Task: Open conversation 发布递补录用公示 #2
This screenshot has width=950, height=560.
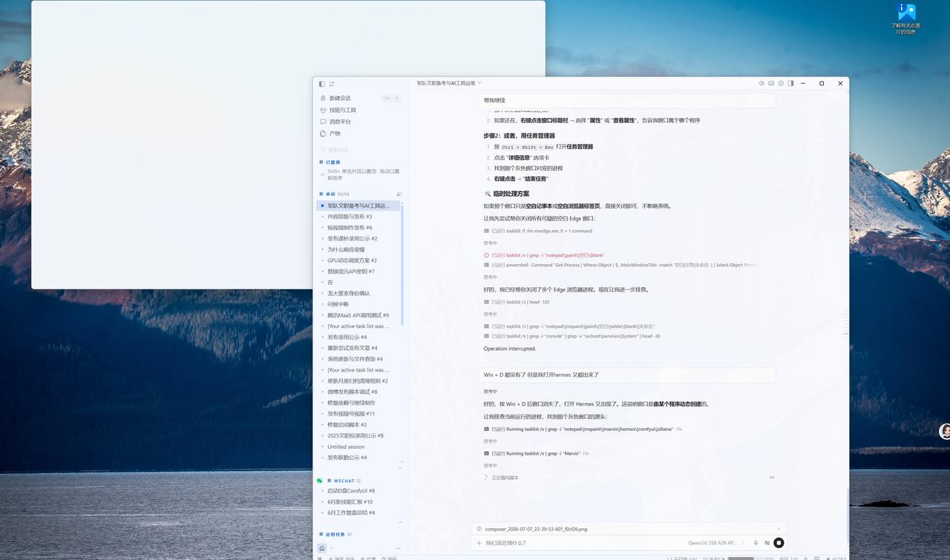Action: pos(359,239)
